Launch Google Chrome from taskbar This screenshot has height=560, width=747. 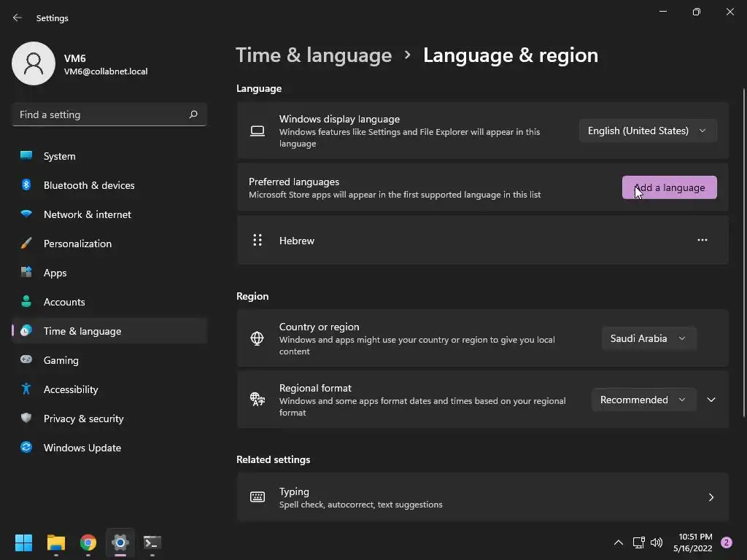point(88,542)
